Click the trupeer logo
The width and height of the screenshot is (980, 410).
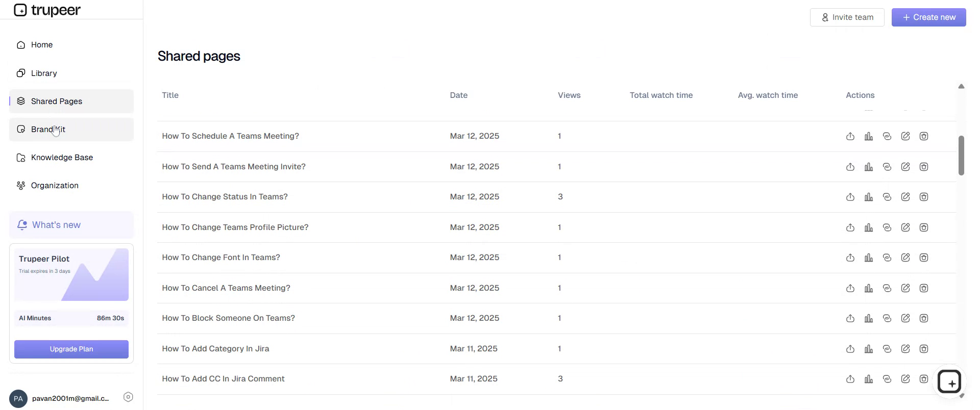click(x=47, y=10)
